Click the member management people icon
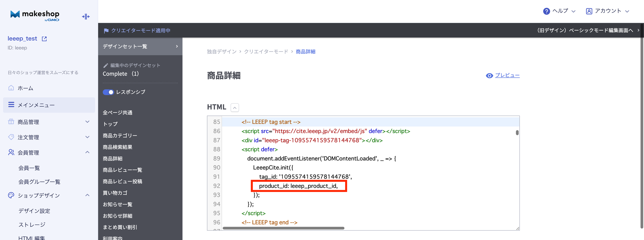The width and height of the screenshot is (644, 240). pyautogui.click(x=11, y=152)
